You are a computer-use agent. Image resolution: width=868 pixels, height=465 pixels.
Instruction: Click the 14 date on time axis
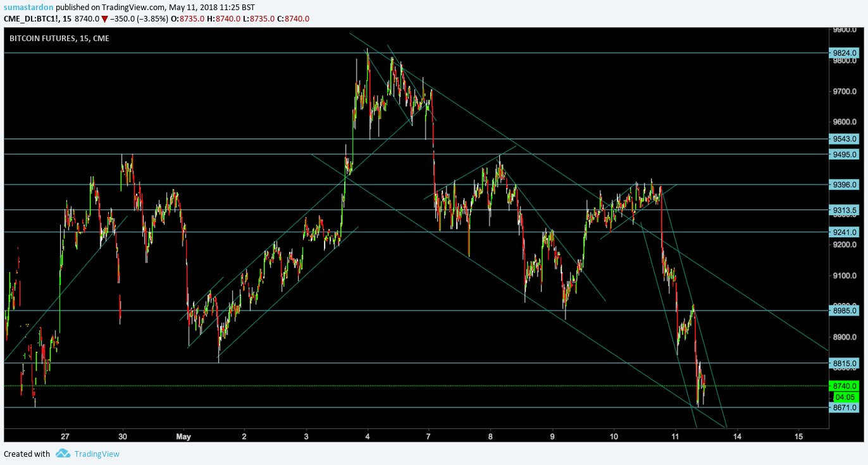coord(737,437)
